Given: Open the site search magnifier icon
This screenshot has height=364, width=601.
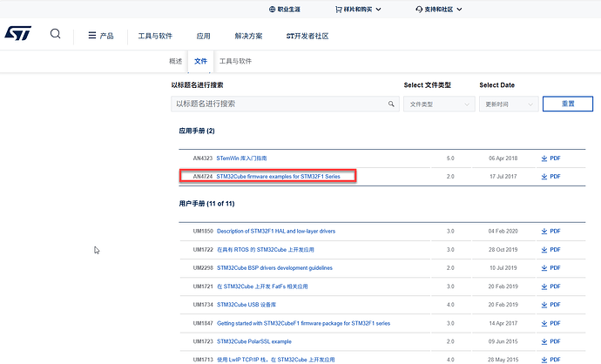Looking at the screenshot, I should [55, 34].
